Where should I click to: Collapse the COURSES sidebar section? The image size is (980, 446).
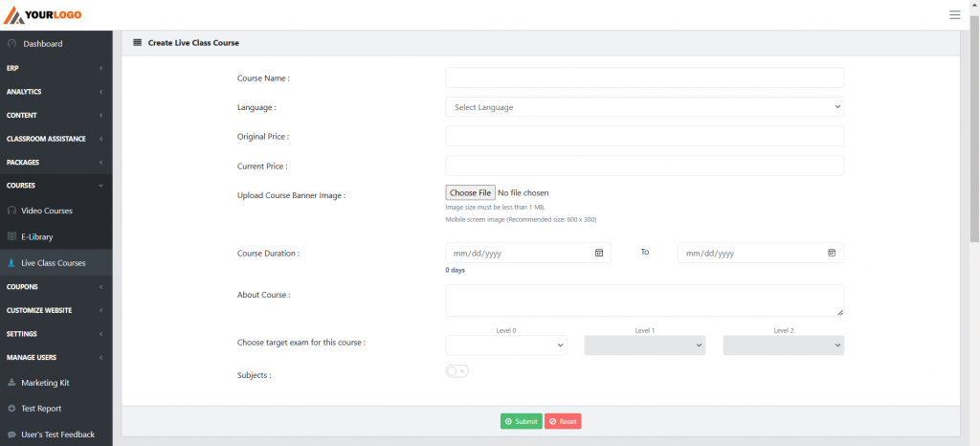pyautogui.click(x=56, y=186)
